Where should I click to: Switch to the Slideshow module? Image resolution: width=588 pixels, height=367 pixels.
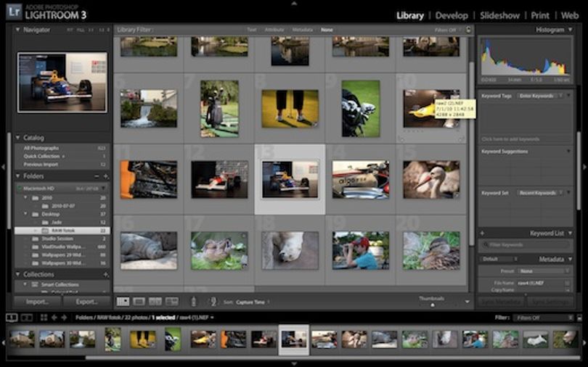[499, 16]
